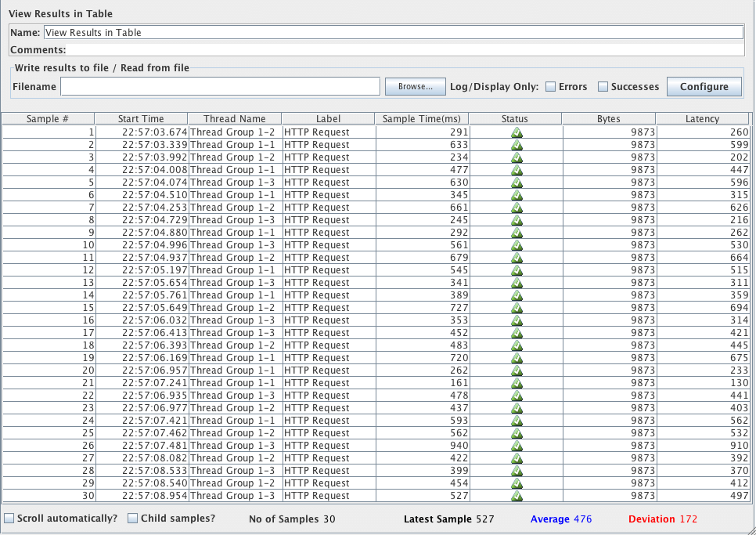Click the success status icon for sample 26
The height and width of the screenshot is (535, 756).
coord(517,446)
